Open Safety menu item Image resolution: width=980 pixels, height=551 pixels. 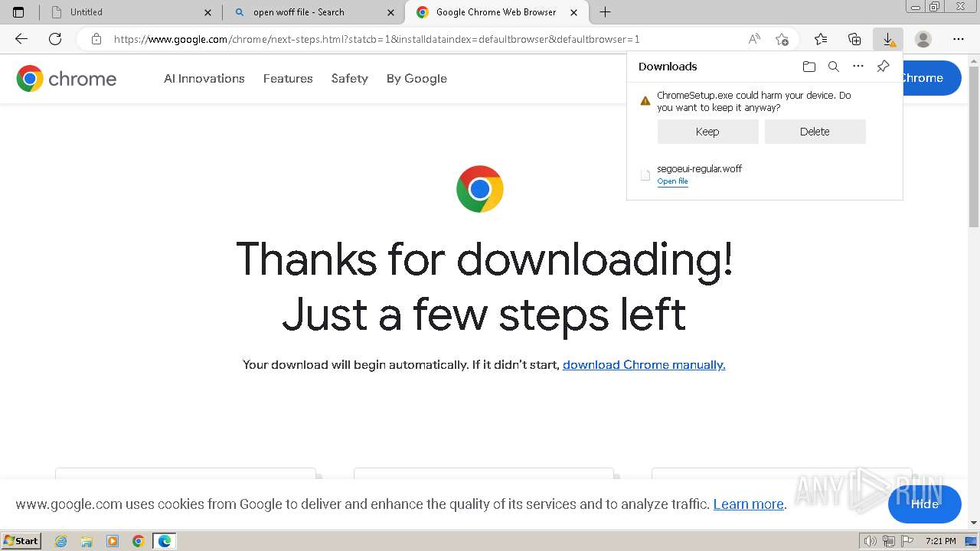coord(350,78)
